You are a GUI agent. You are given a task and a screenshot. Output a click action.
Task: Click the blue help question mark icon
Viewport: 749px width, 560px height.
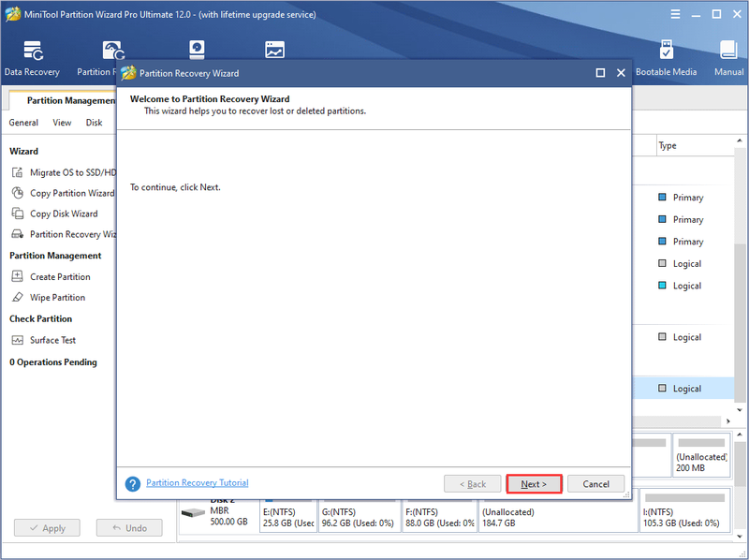tap(132, 484)
